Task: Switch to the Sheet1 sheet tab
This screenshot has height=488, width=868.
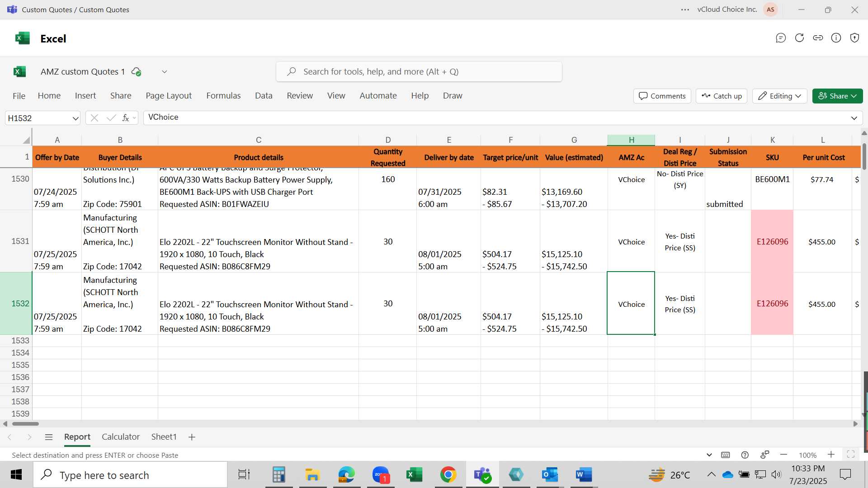Action: (164, 437)
